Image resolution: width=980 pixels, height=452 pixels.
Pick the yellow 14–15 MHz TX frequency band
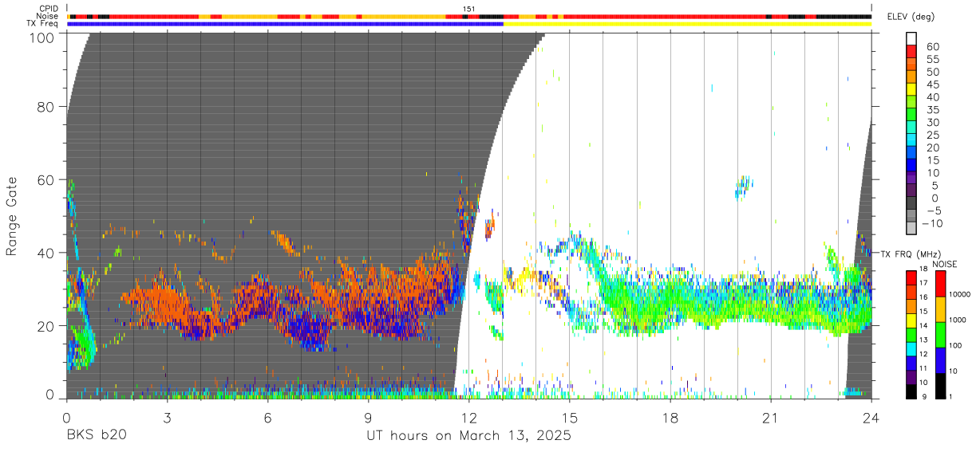[911, 320]
